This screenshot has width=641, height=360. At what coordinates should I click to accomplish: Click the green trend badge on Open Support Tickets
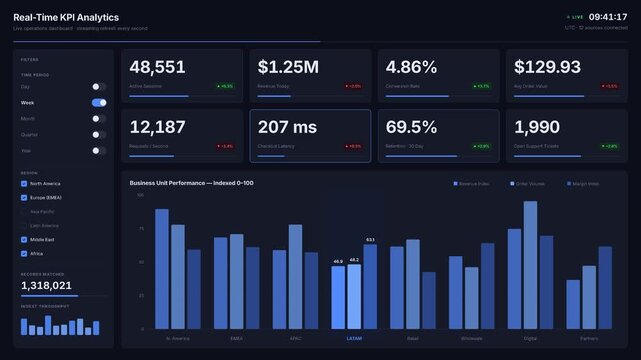pos(610,146)
